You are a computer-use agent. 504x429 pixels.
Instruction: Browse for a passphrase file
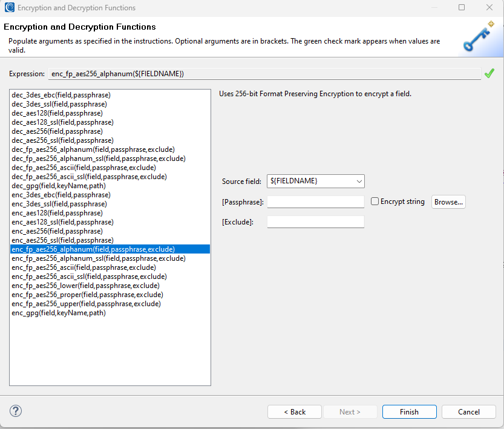pos(448,202)
